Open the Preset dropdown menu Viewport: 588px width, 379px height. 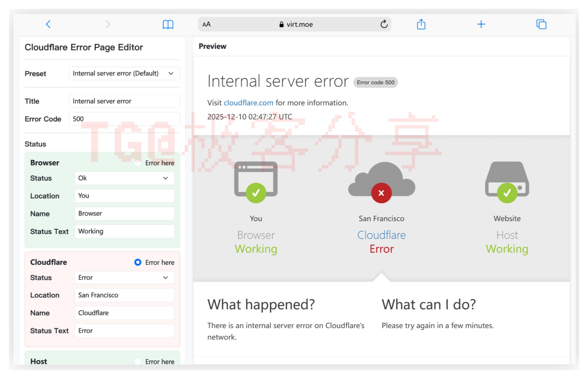click(x=124, y=73)
